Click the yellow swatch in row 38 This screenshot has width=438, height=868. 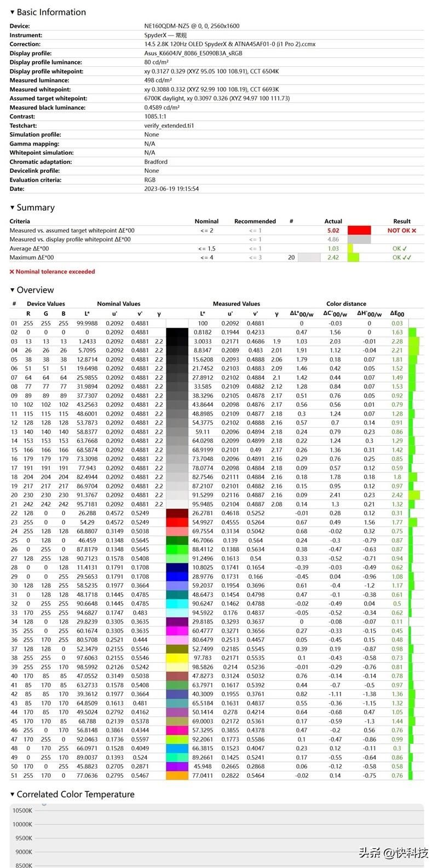coord(177,658)
